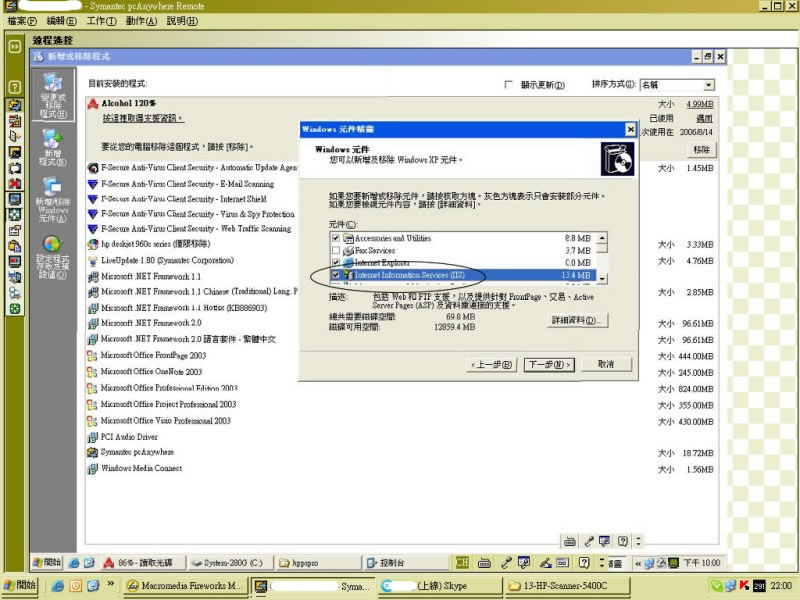Image resolution: width=800 pixels, height=600 pixels.
Task: Click the local Start button (開始)
Action: tap(19, 586)
